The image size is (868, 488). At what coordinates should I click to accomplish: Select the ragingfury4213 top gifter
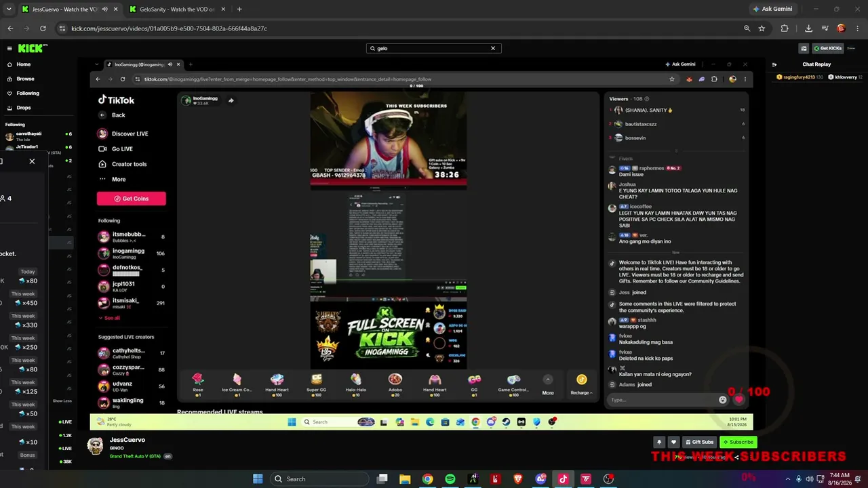800,77
